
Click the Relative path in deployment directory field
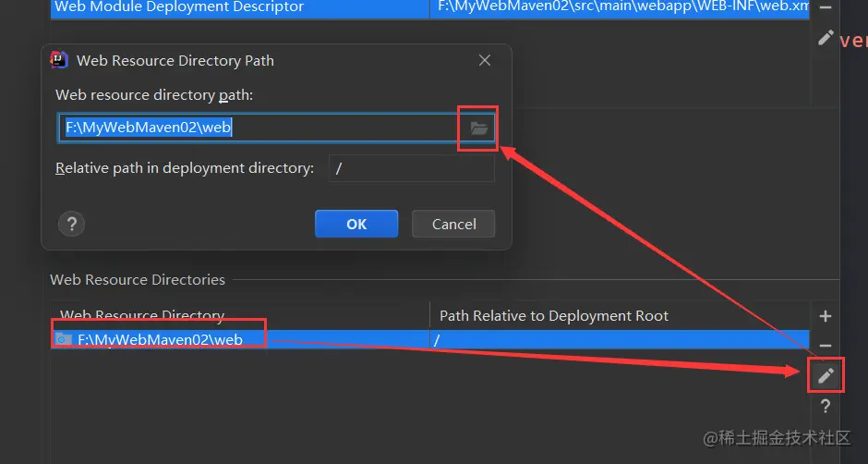point(412,168)
